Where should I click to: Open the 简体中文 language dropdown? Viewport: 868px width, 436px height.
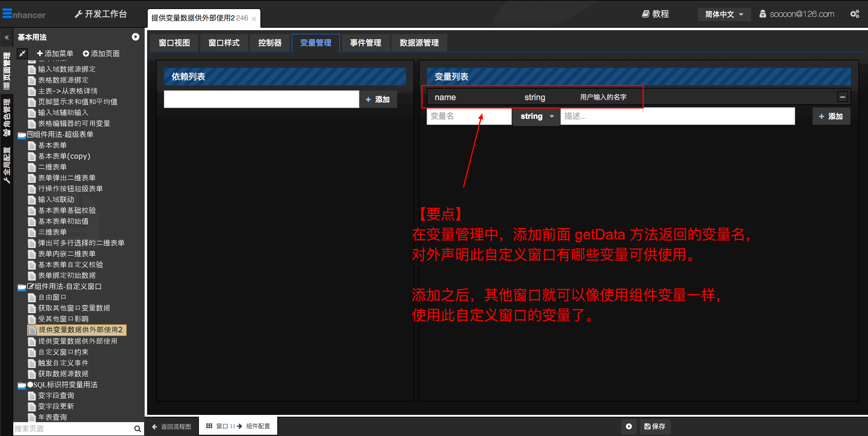[x=724, y=14]
